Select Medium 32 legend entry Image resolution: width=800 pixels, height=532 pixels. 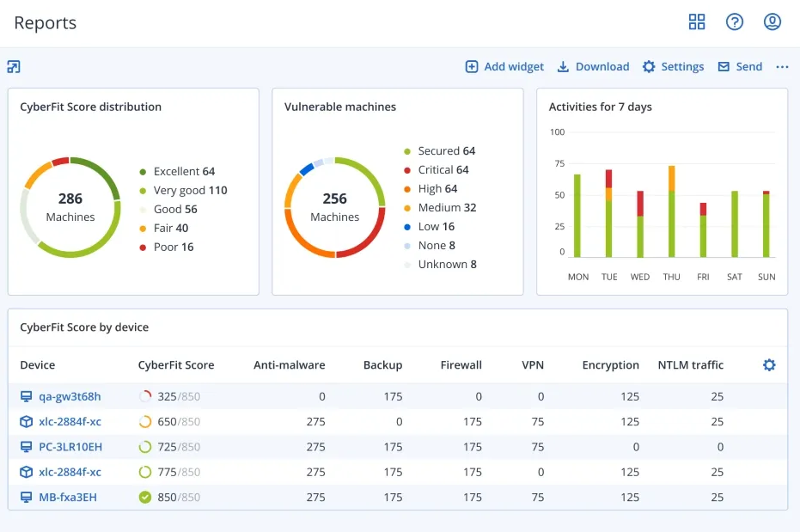click(x=440, y=208)
